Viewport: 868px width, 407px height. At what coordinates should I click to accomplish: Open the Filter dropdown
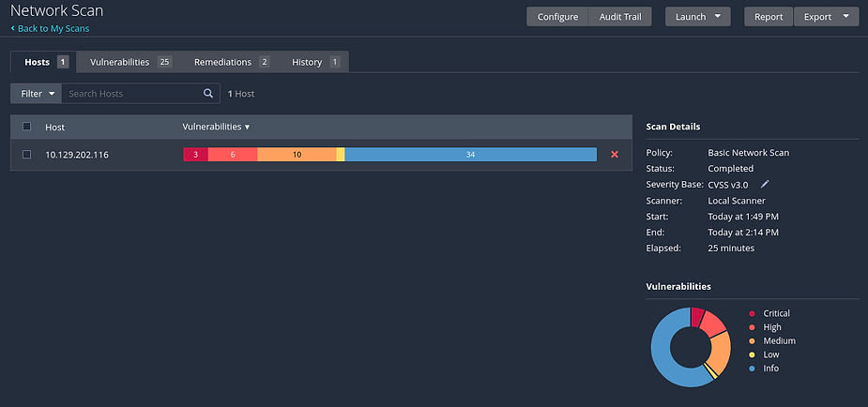click(36, 94)
